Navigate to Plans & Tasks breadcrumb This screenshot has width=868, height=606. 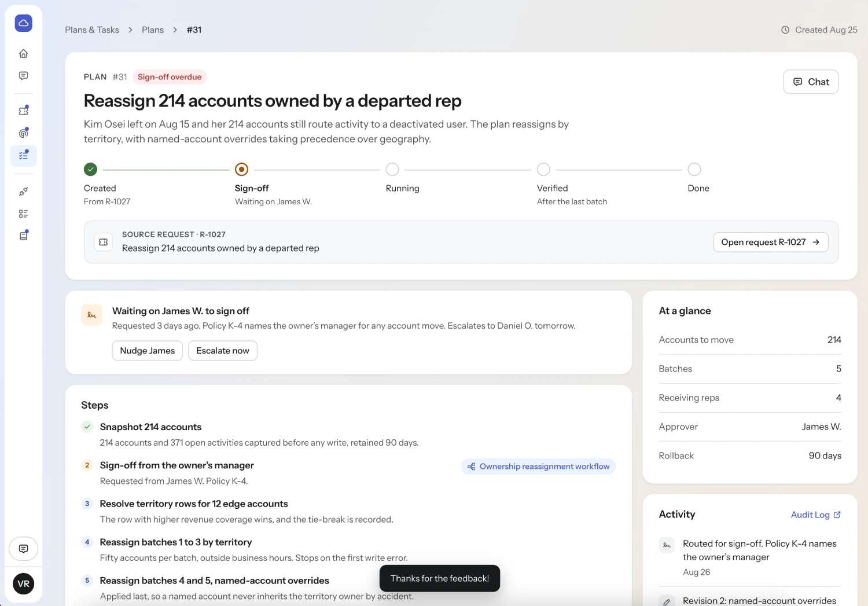92,30
